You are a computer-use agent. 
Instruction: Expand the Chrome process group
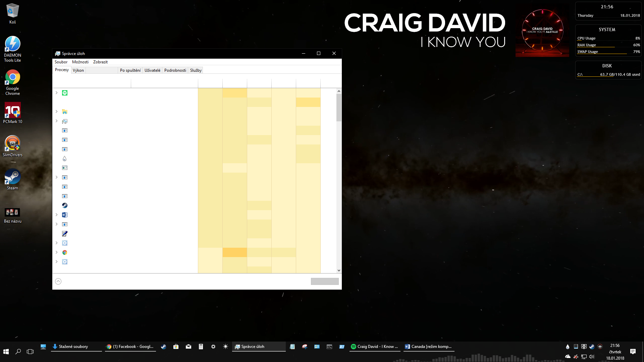(x=57, y=252)
